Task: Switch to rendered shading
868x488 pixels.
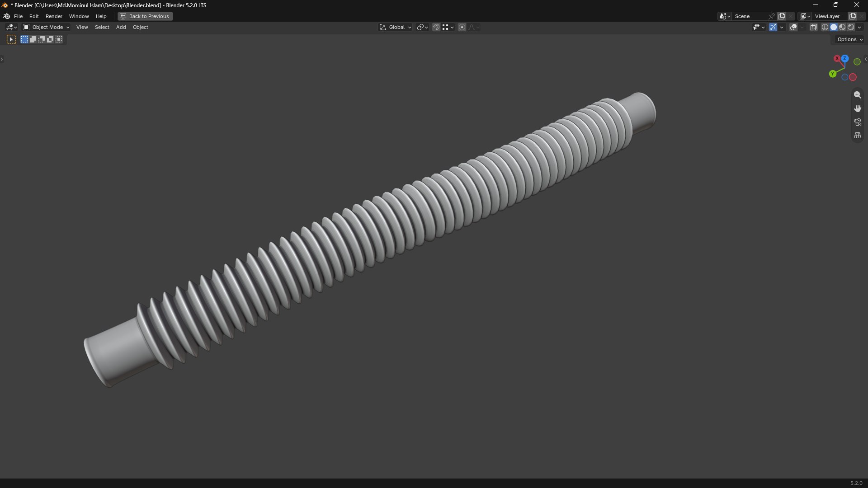Action: pos(851,28)
